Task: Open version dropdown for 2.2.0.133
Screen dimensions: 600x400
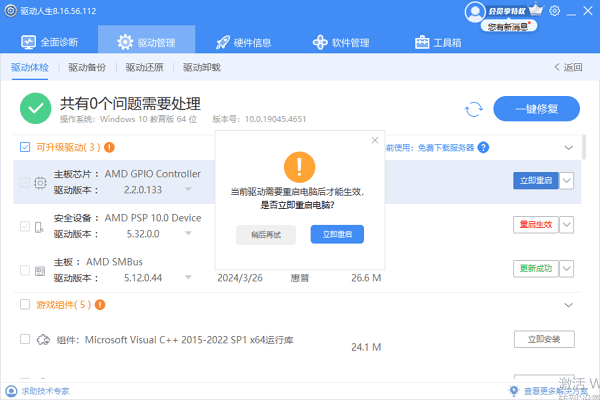Action: click(188, 189)
